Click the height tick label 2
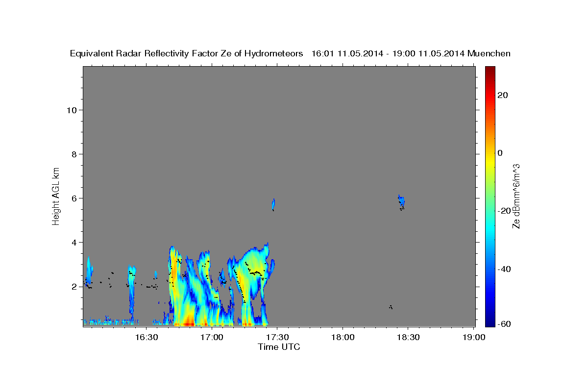The width and height of the screenshot is (588, 392). 74,287
